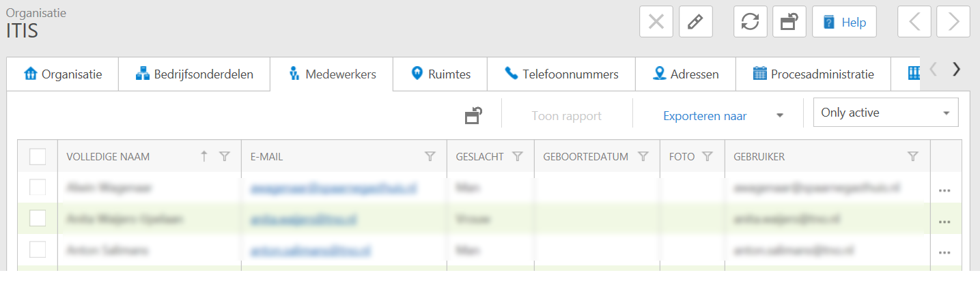This screenshot has width=980, height=292.
Task: Open the Telefoonnummers tab
Action: click(561, 74)
